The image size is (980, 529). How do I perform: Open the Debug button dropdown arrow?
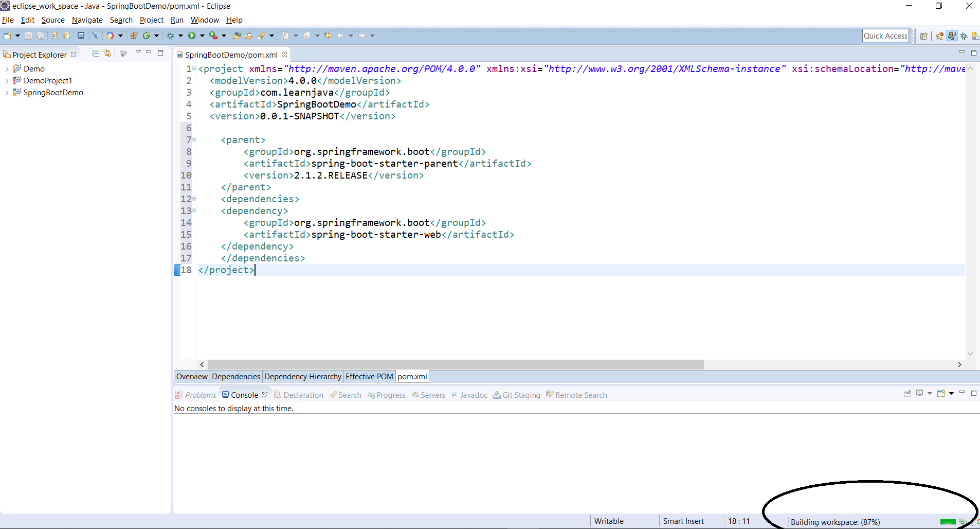click(x=180, y=36)
